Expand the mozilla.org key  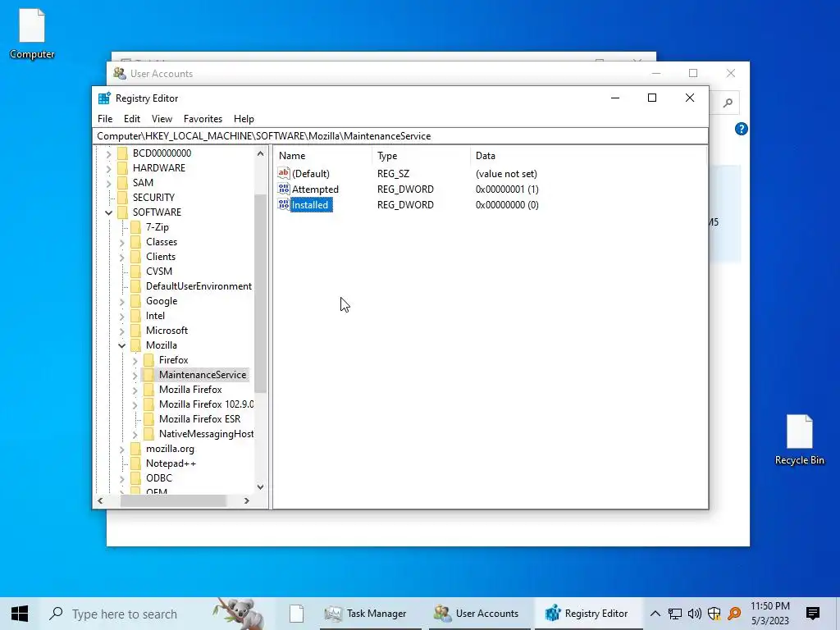click(x=121, y=450)
